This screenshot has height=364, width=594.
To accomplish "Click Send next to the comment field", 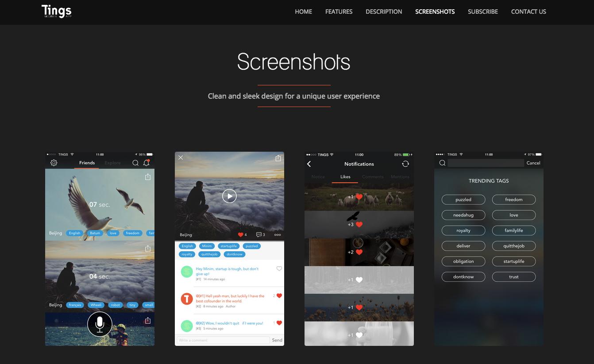I will 277,340.
